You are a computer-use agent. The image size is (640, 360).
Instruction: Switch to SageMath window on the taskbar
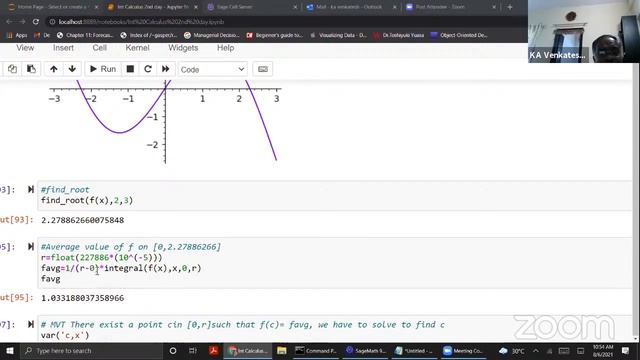pos(366,351)
